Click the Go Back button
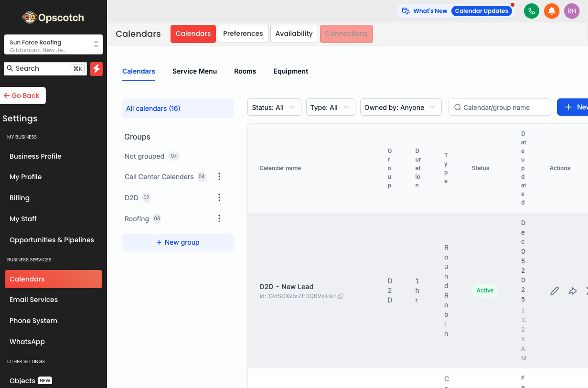The height and width of the screenshot is (388, 588). point(22,96)
